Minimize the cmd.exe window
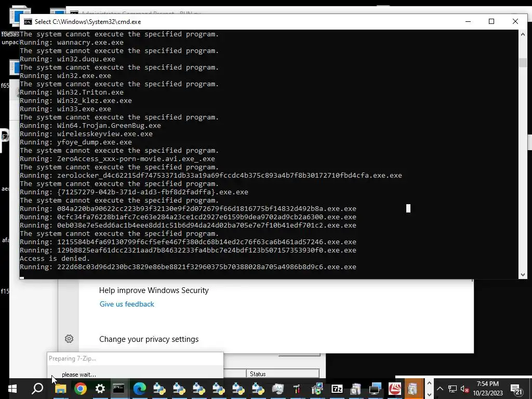 (468, 21)
